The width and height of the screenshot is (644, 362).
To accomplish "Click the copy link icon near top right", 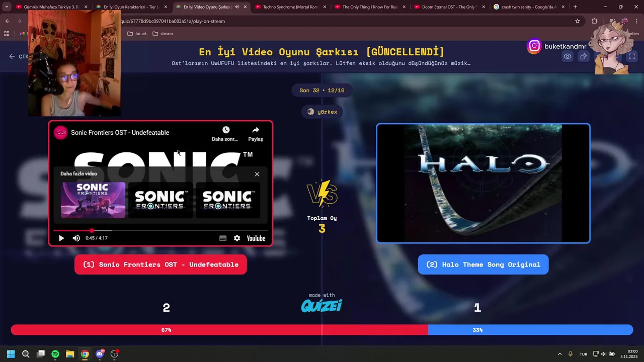I will [583, 56].
